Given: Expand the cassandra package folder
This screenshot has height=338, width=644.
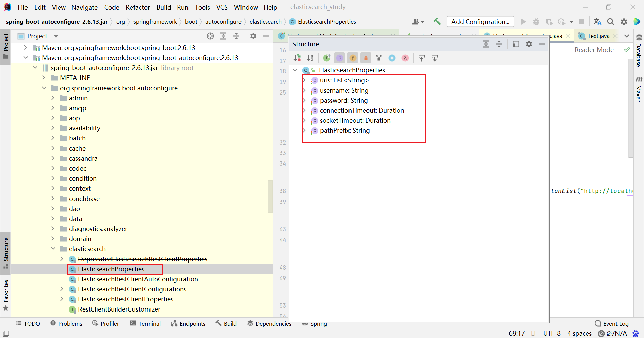Looking at the screenshot, I should tap(53, 158).
